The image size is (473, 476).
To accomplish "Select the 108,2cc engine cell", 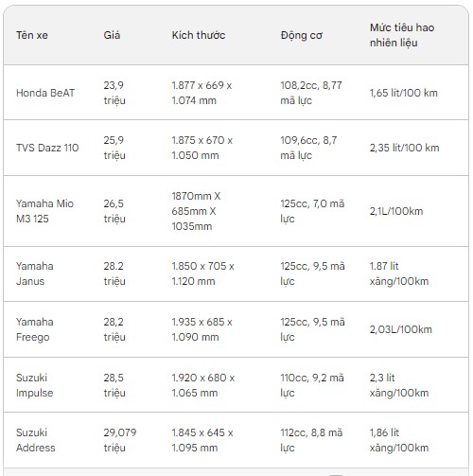I will (311, 93).
